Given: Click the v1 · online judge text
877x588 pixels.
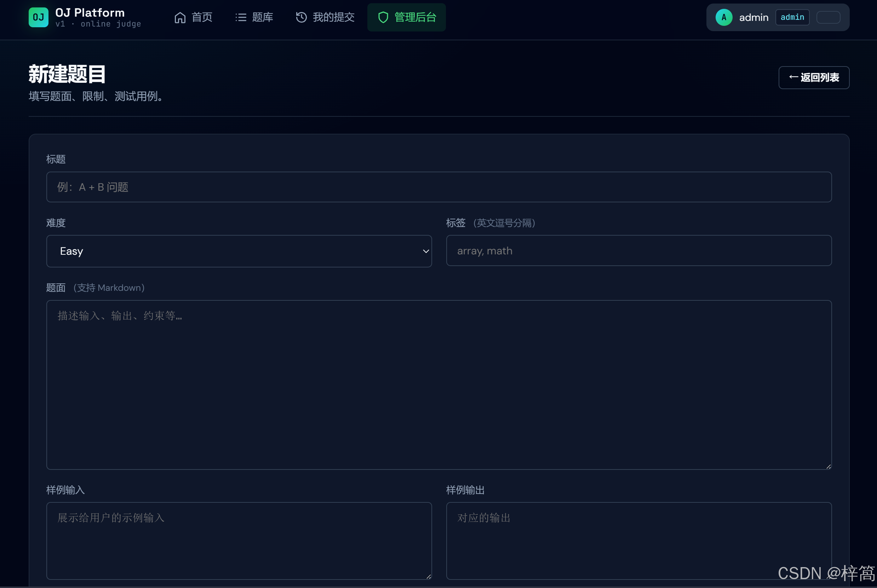Looking at the screenshot, I should click(98, 24).
